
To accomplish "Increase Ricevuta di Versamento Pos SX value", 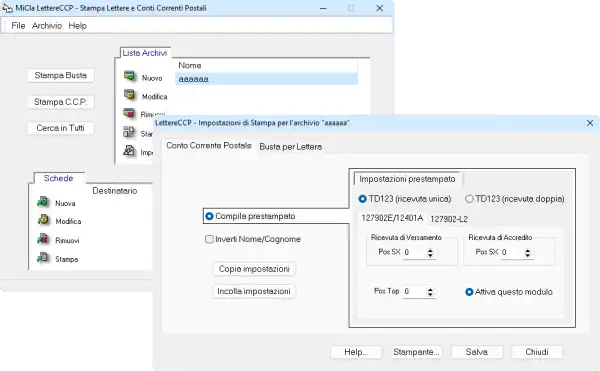I will (x=430, y=250).
